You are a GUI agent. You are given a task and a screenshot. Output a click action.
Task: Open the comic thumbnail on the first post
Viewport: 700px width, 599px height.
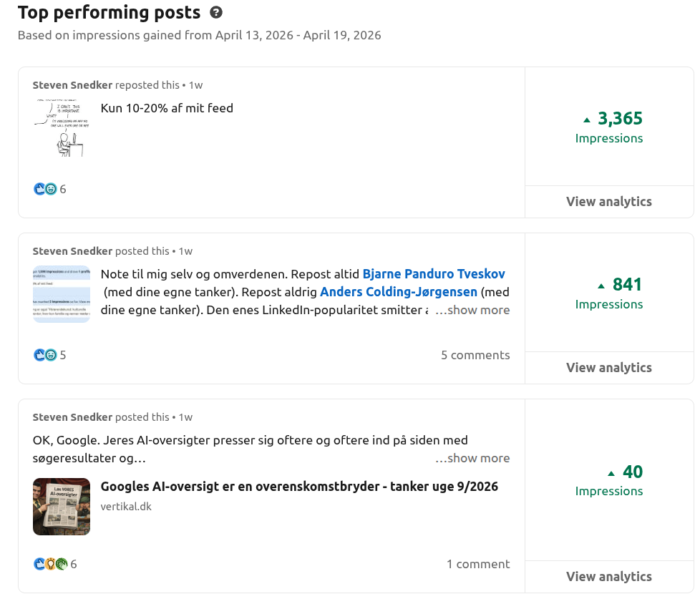pos(62,128)
